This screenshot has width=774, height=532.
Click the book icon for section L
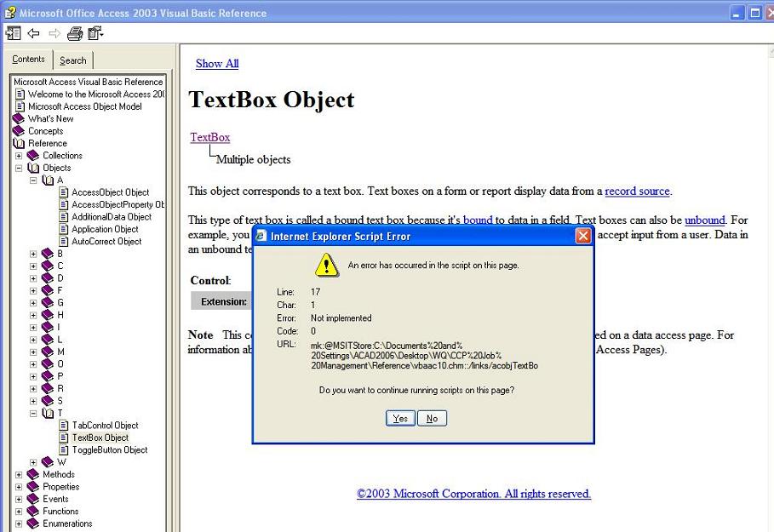coord(48,340)
